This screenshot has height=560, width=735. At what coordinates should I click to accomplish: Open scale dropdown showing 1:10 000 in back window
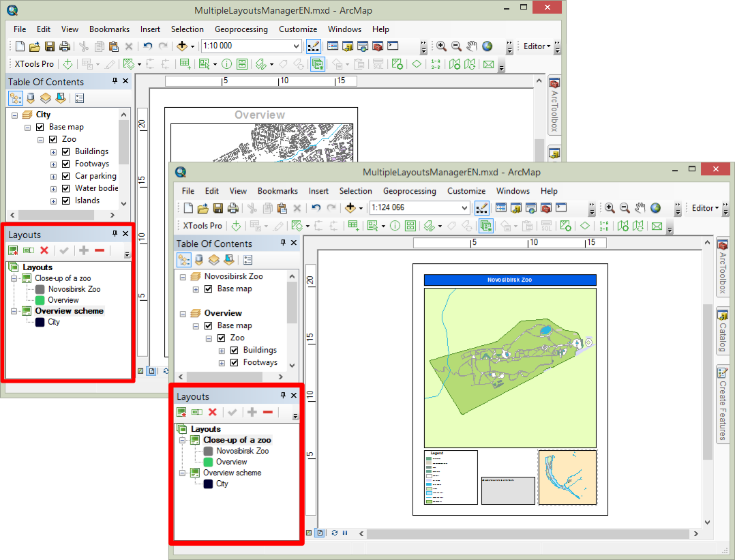coord(296,46)
